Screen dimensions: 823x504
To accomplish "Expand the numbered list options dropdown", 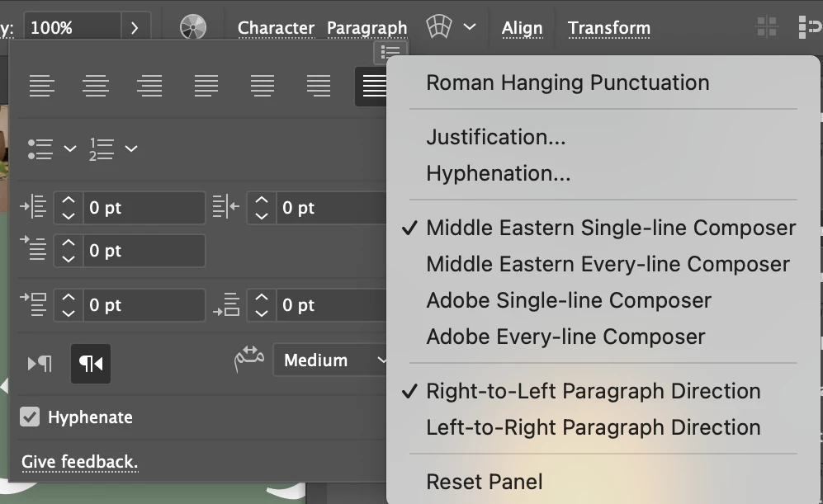I will pos(131,149).
